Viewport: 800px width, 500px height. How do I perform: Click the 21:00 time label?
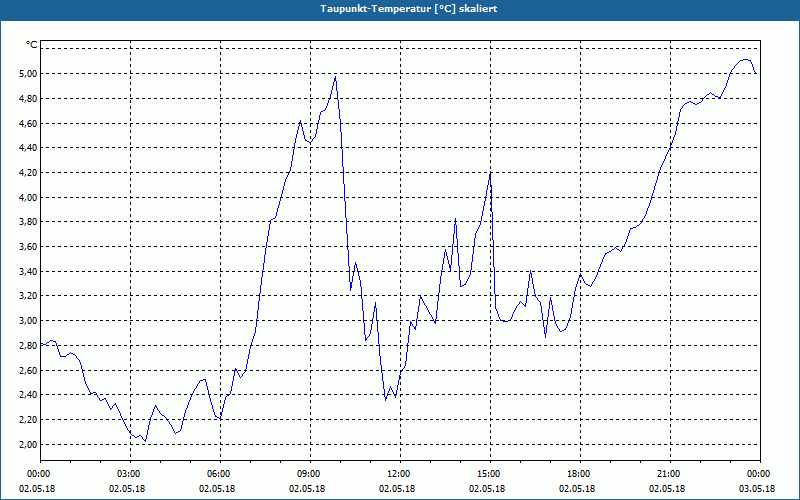pos(668,474)
